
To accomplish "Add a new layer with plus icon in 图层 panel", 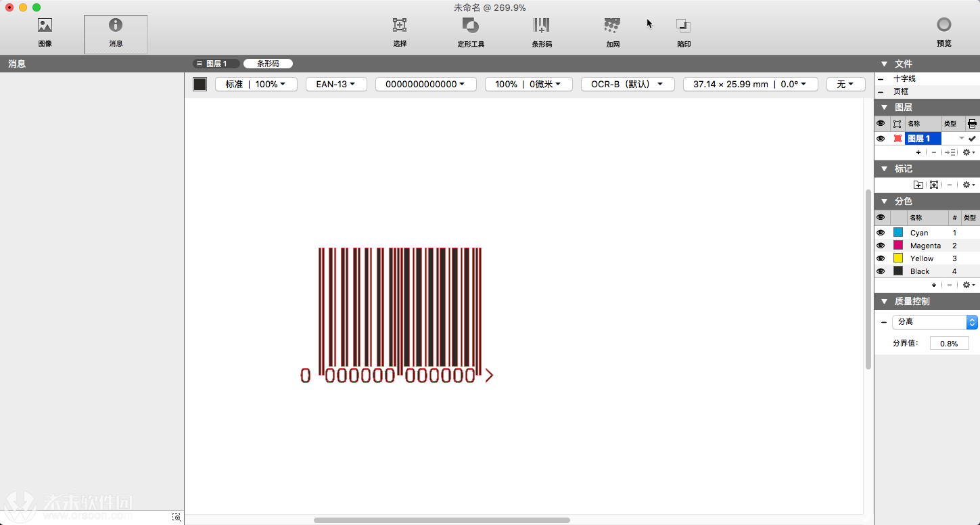I will [918, 152].
